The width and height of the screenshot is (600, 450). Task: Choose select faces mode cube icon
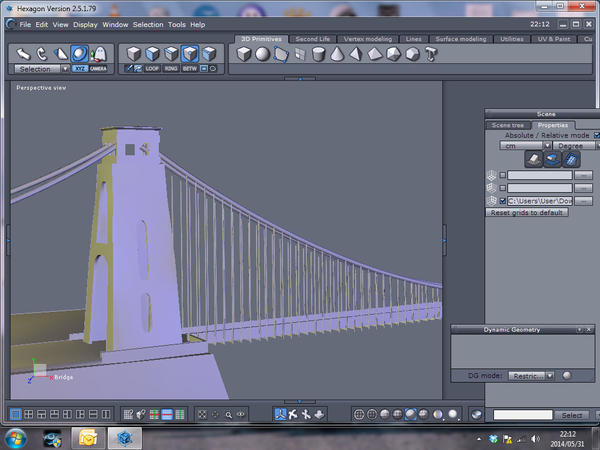click(152, 54)
